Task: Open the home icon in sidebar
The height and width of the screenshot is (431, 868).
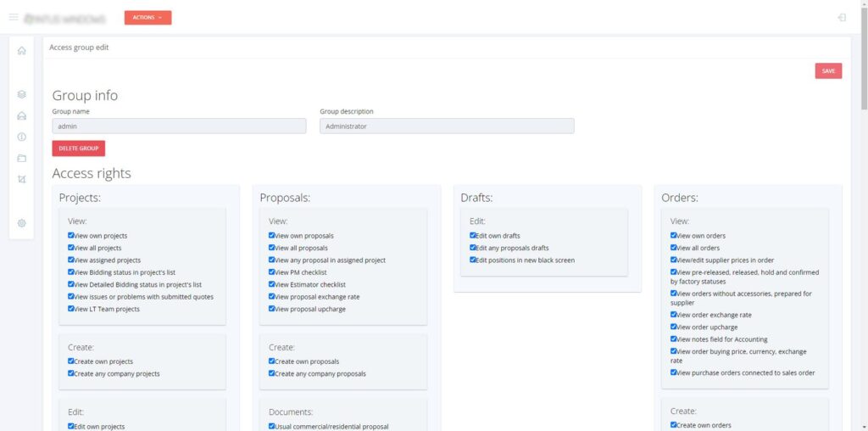Action: tap(21, 51)
